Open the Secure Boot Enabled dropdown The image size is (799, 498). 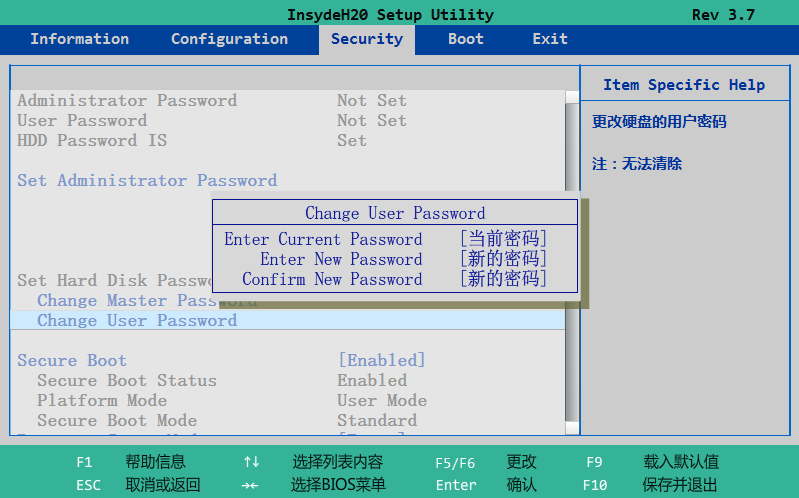pyautogui.click(x=381, y=361)
